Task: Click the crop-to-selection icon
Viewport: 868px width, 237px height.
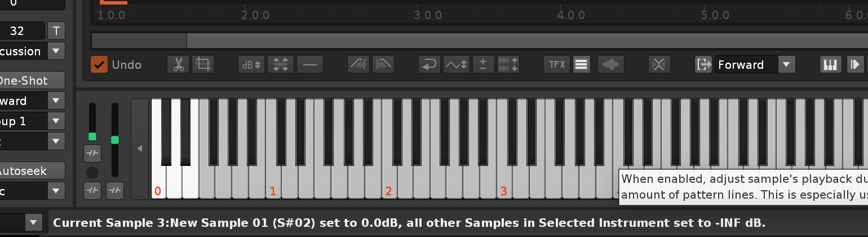Action: point(203,65)
